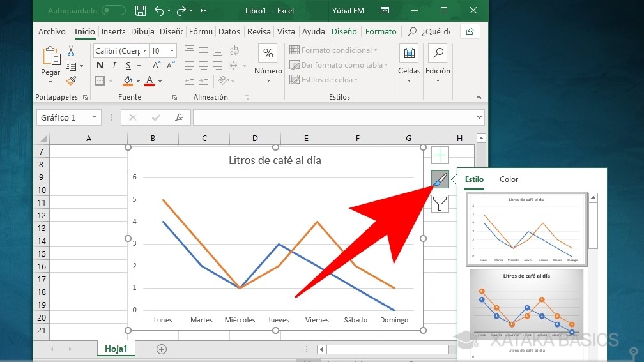Open Formato condicional menu
Image resolution: width=644 pixels, height=362 pixels.
point(333,50)
